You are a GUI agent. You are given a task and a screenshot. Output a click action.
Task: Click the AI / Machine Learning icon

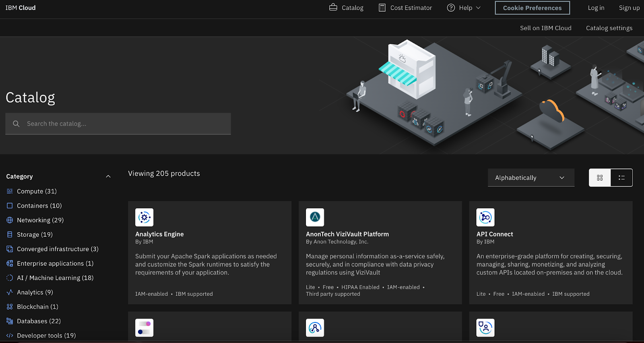[x=10, y=278]
